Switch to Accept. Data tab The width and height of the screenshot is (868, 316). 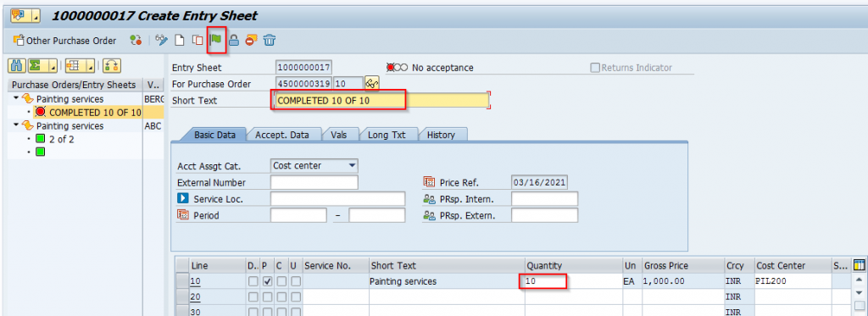(281, 135)
